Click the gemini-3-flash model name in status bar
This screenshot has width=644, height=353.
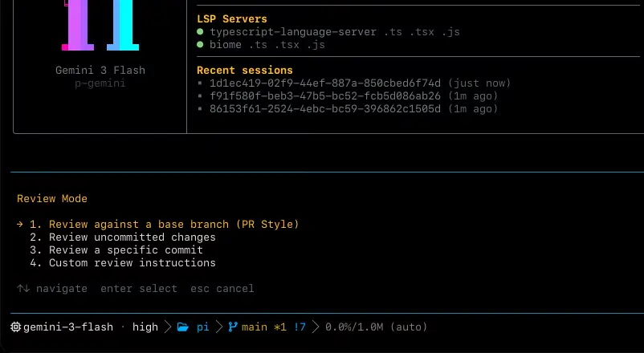pyautogui.click(x=68, y=327)
